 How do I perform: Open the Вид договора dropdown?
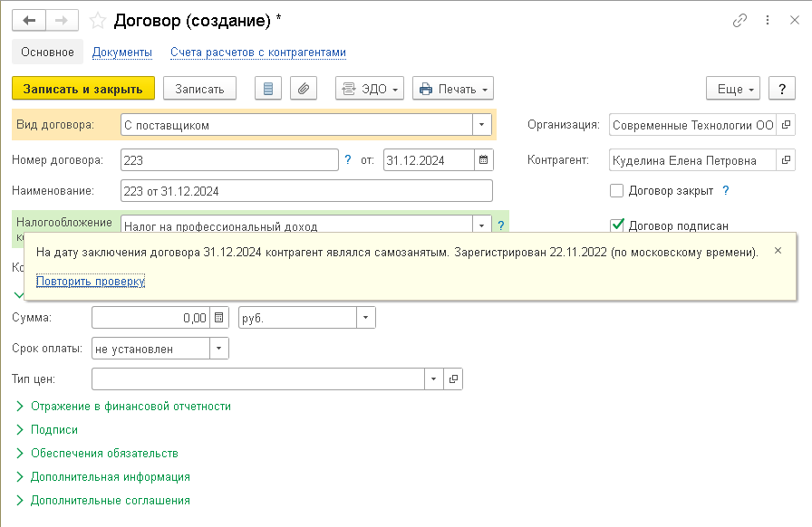481,126
